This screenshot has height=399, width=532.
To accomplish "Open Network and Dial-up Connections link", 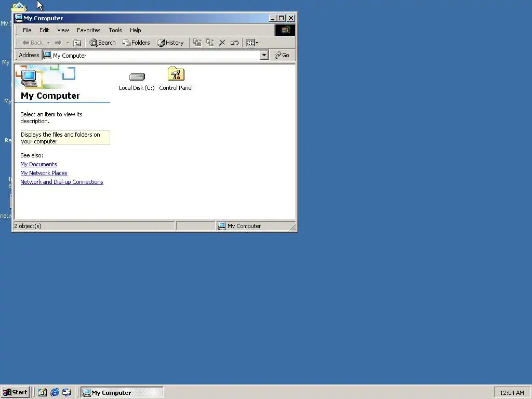I will (x=62, y=182).
